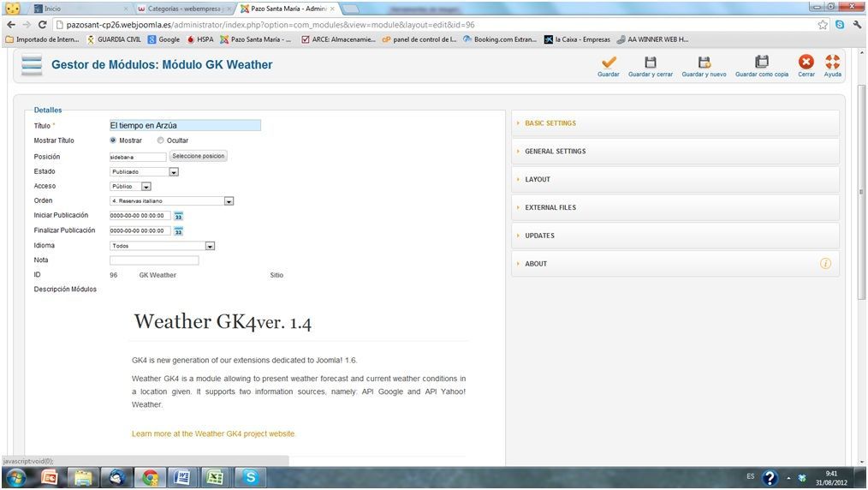The width and height of the screenshot is (868, 490).
Task: Open AA WINNER WEB bookmark
Action: [652, 40]
